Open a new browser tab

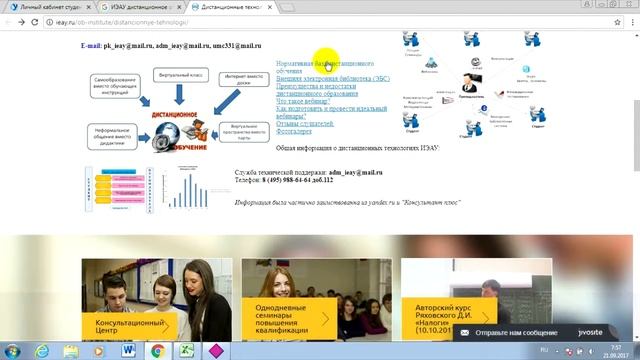(x=287, y=7)
